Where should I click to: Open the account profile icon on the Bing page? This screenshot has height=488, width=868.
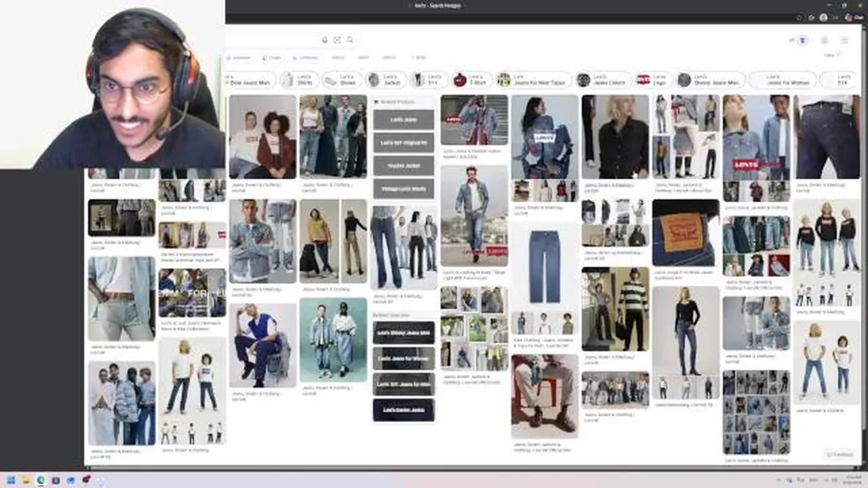pyautogui.click(x=825, y=40)
